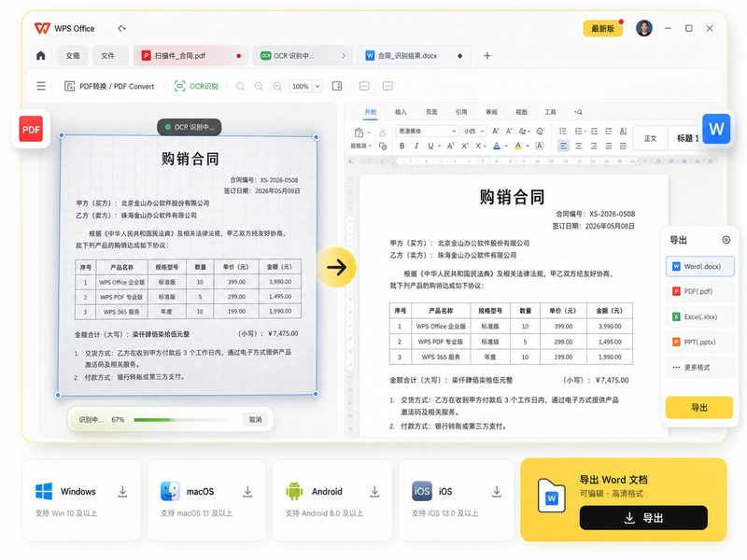Apply the blue-underlined font color A
747x560 pixels.
coord(497,146)
